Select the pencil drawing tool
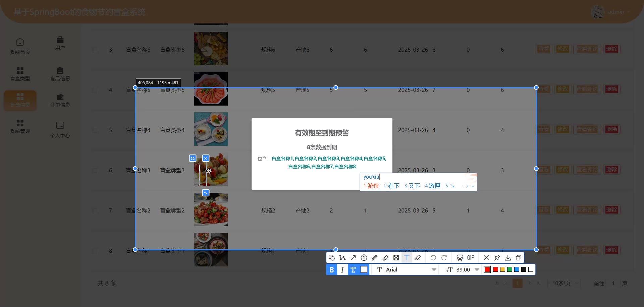644x307 pixels. point(375,258)
